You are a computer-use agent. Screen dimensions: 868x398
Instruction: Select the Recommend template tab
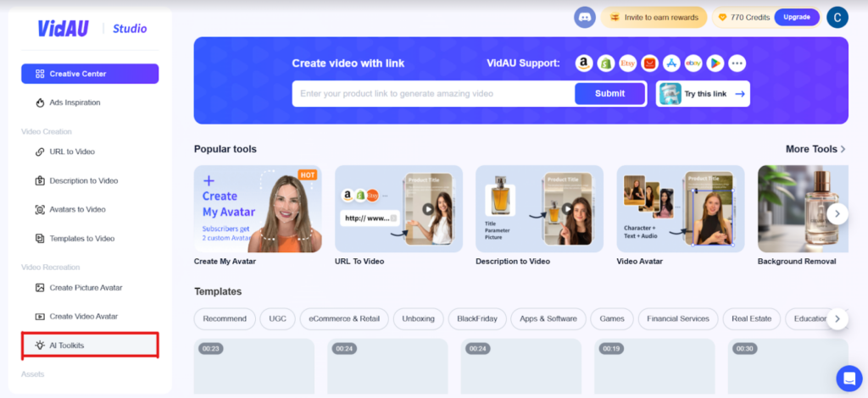[x=225, y=319]
